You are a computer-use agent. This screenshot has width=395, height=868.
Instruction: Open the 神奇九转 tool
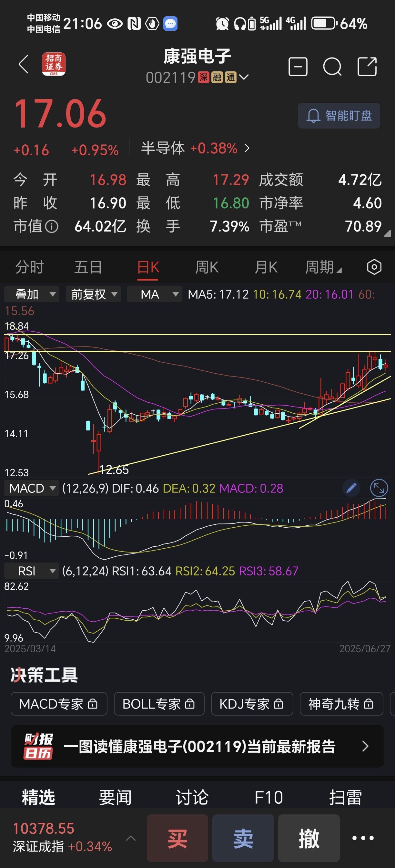[341, 704]
